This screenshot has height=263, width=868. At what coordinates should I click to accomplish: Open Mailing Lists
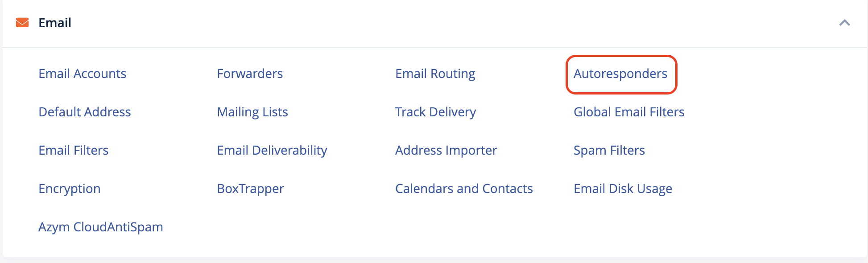point(252,112)
